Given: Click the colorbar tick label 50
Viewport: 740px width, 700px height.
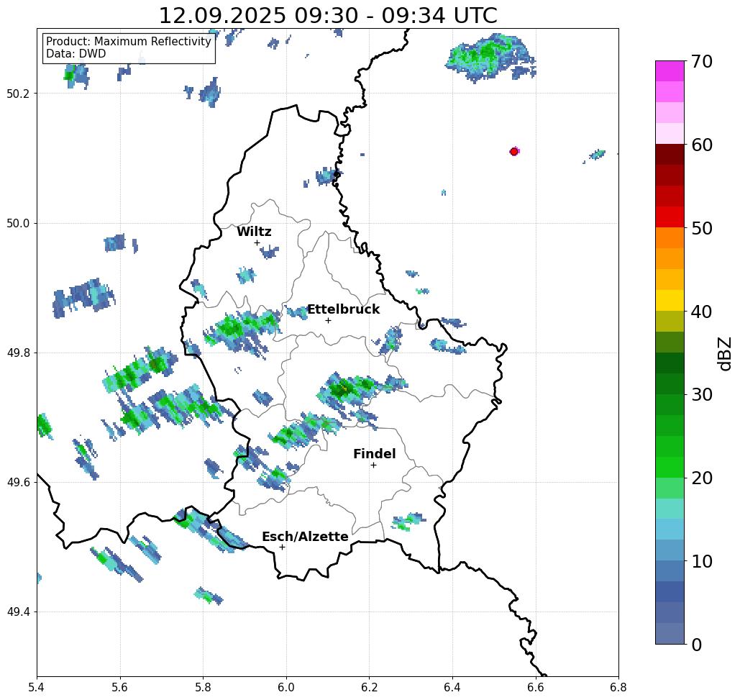Looking at the screenshot, I should (701, 229).
